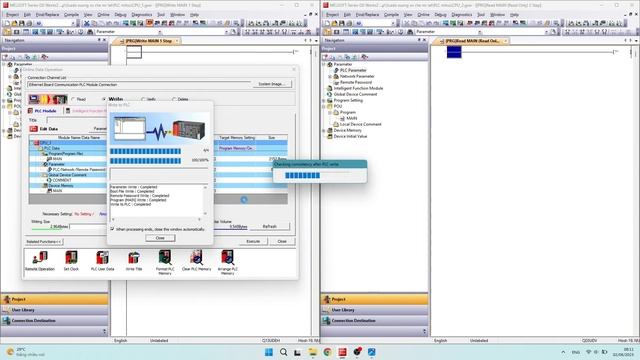
Task: Click the 100% write progress bar
Action: click(145, 161)
